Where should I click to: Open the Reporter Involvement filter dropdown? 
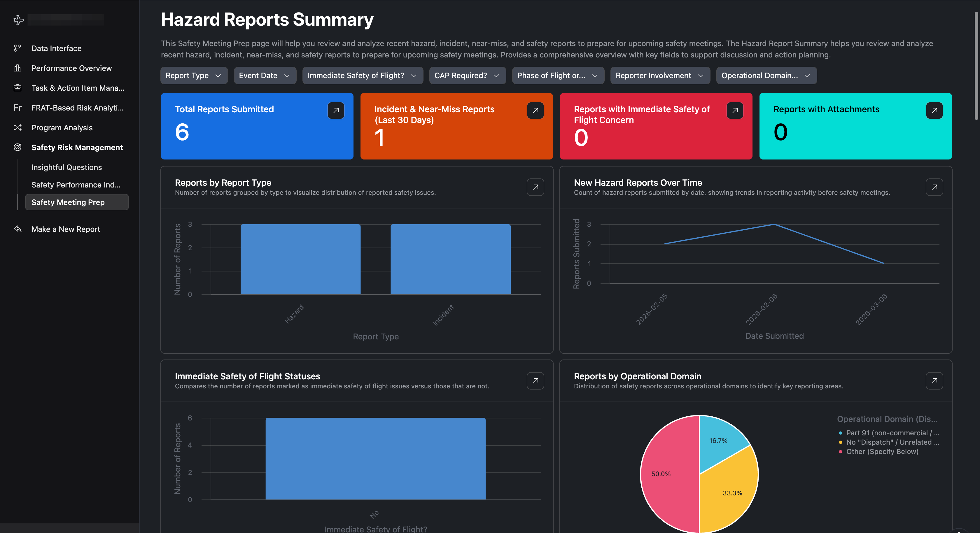click(x=660, y=75)
